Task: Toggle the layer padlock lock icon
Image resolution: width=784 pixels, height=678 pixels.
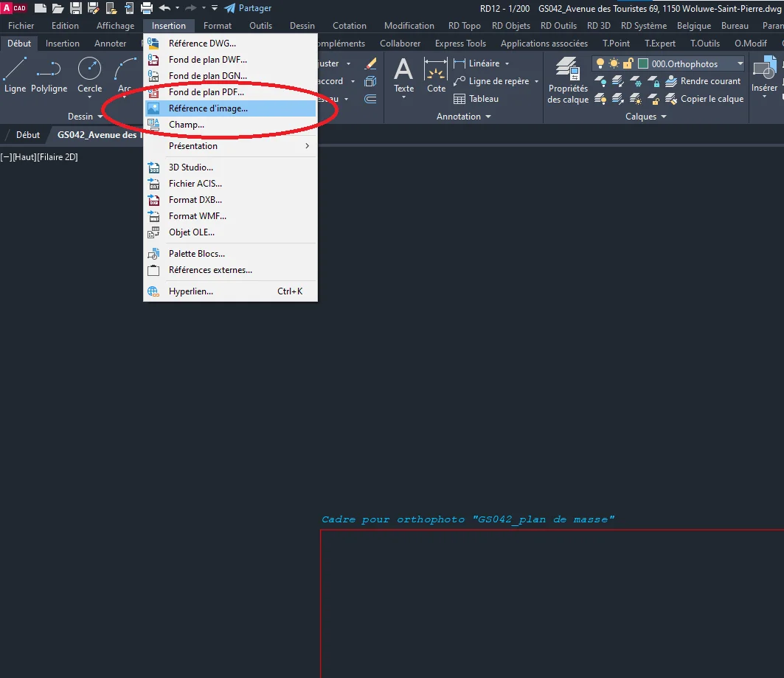Action: tap(627, 64)
